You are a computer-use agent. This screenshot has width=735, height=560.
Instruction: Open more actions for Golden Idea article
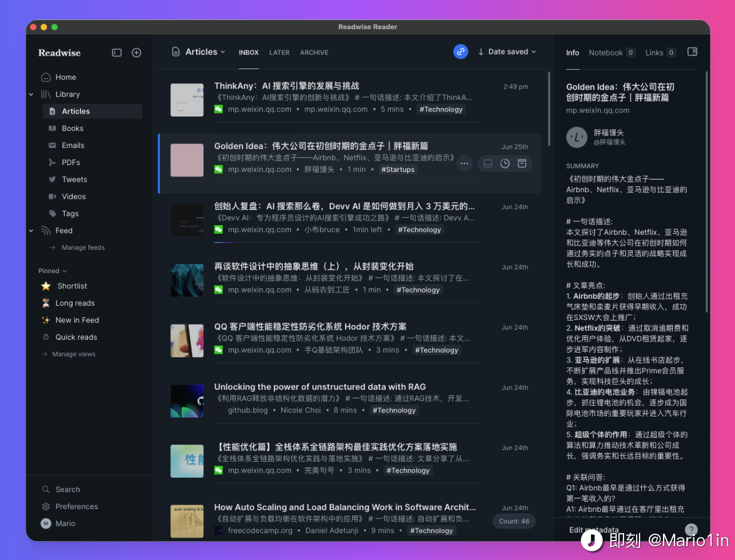click(465, 163)
